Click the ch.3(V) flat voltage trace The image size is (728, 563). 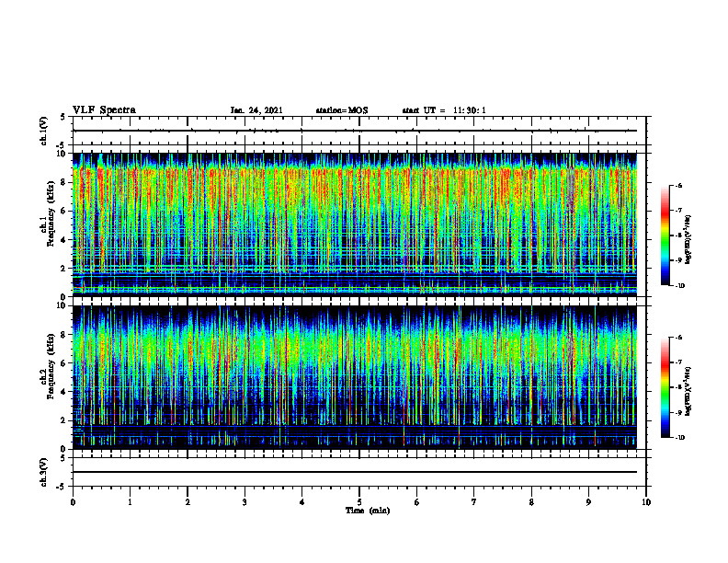tap(355, 472)
